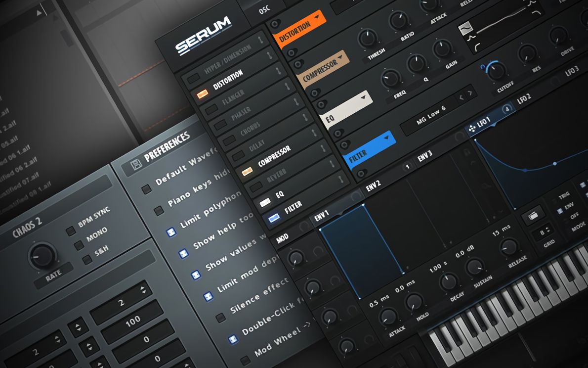Click reorder arrows on EQ rack row
Viewport: 588px width, 368px height.
(332, 164)
